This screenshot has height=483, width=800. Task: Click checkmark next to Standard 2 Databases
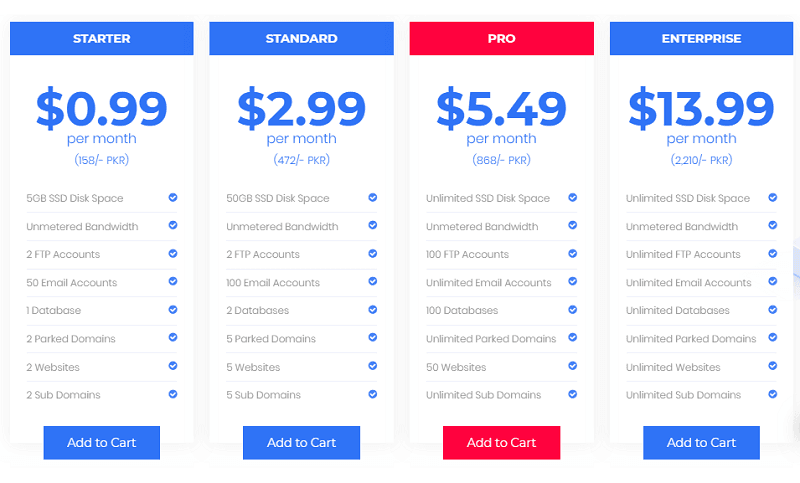373,310
